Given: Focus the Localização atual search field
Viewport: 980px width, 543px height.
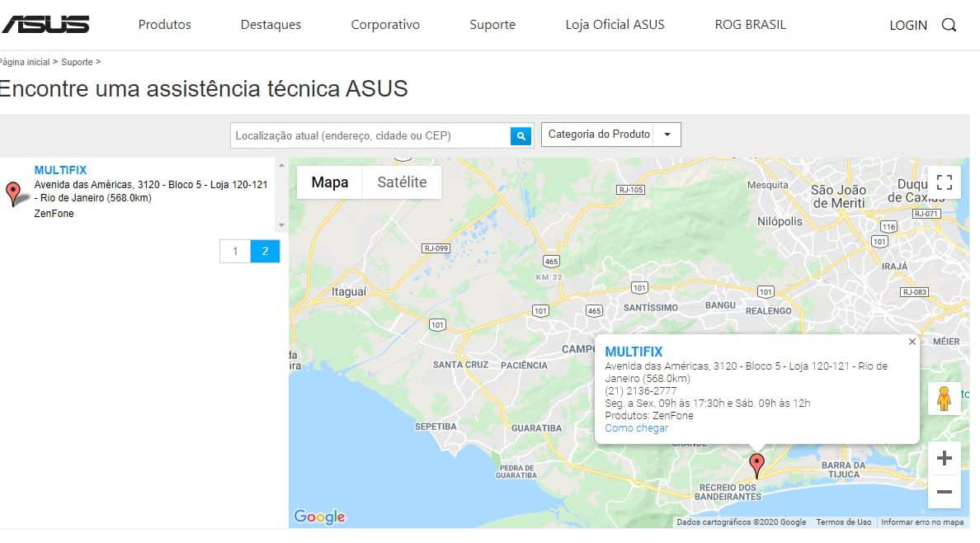Looking at the screenshot, I should click(x=370, y=135).
